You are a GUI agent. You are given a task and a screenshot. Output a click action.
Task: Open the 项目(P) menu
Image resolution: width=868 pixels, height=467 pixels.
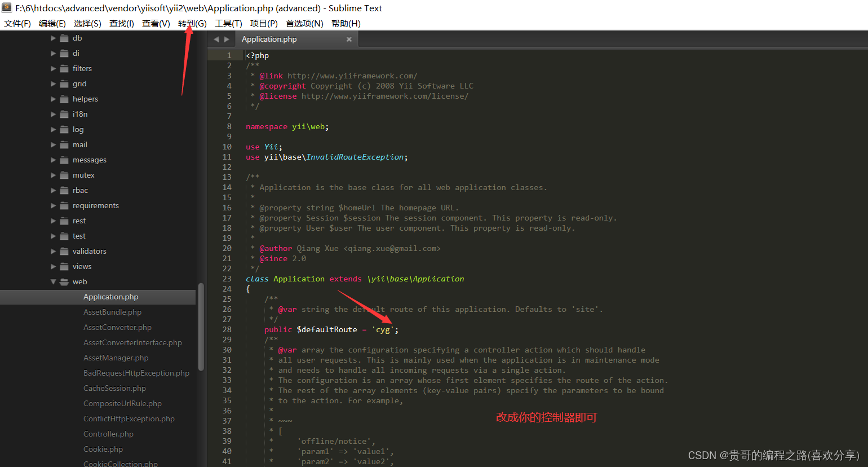click(x=264, y=23)
